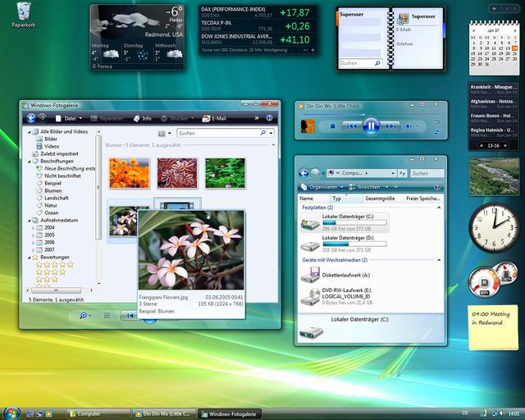
Task: Mute the media player speaker icon
Action: click(409, 126)
